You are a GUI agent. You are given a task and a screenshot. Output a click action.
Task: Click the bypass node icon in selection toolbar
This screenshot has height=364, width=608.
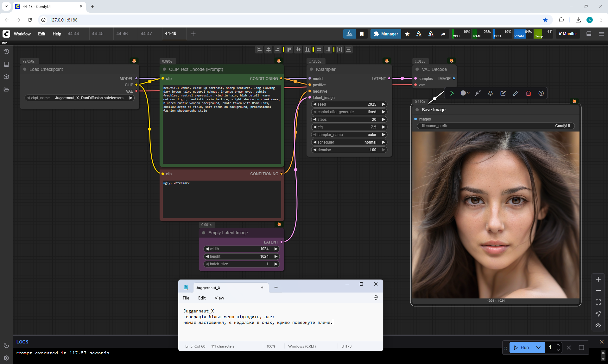pos(478,93)
